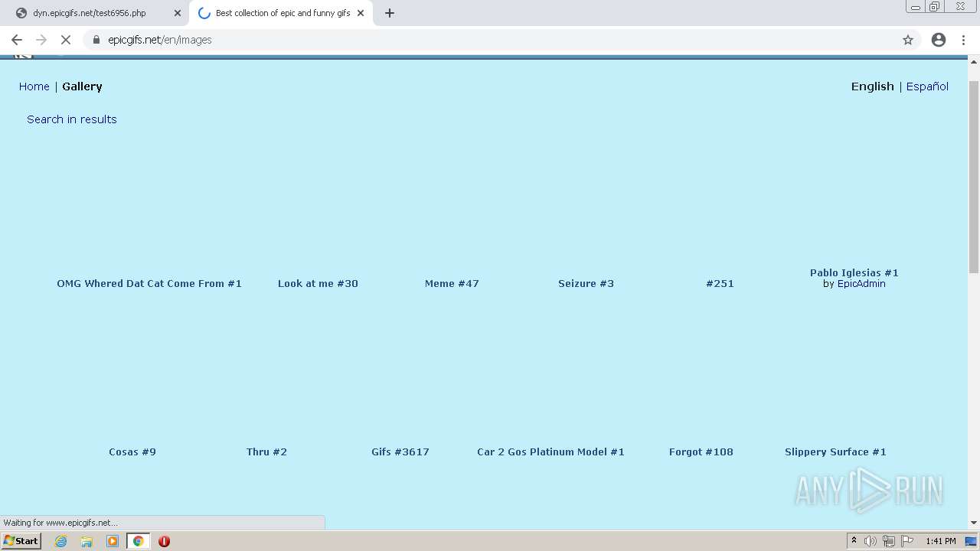Open the Action Center flag icon
The height and width of the screenshot is (551, 980).
click(907, 541)
